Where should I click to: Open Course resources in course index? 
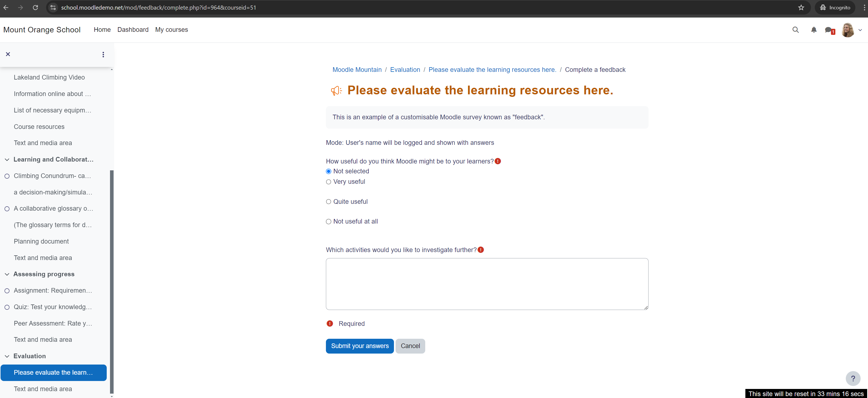39,127
